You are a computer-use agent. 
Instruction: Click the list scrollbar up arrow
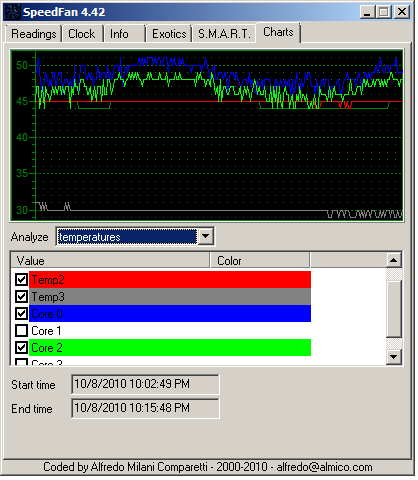pos(394,260)
